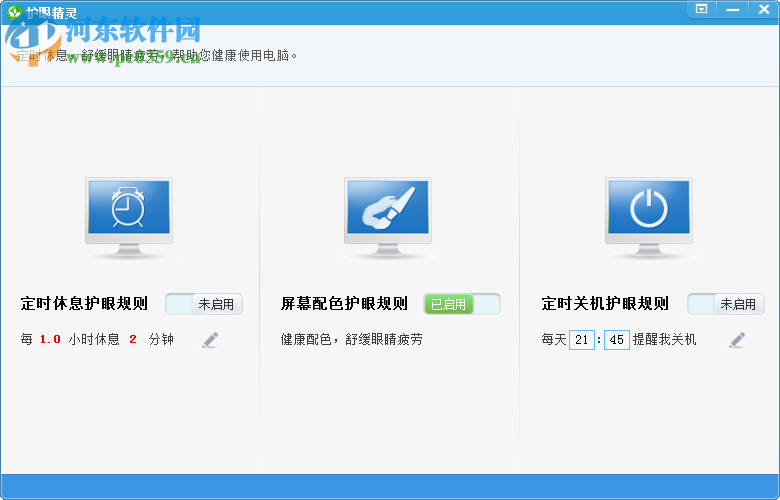Viewport: 780px width, 500px height.
Task: Edit the shutdown time with pencil icon
Action: point(737,340)
